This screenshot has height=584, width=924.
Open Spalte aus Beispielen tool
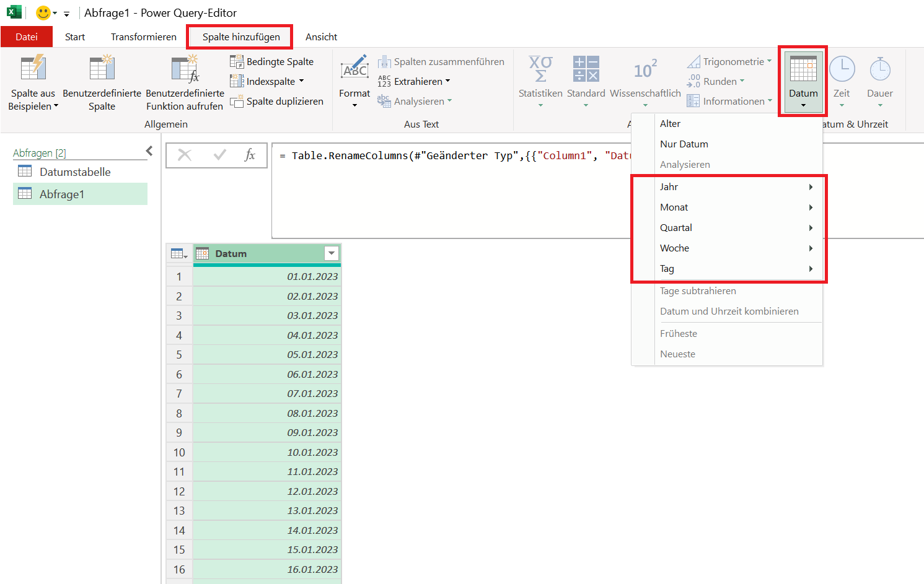click(33, 82)
